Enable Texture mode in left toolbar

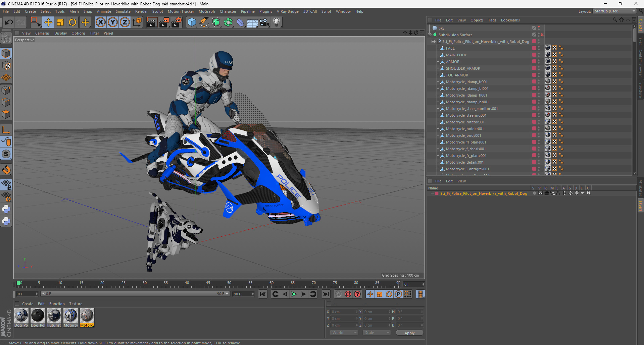[x=6, y=66]
